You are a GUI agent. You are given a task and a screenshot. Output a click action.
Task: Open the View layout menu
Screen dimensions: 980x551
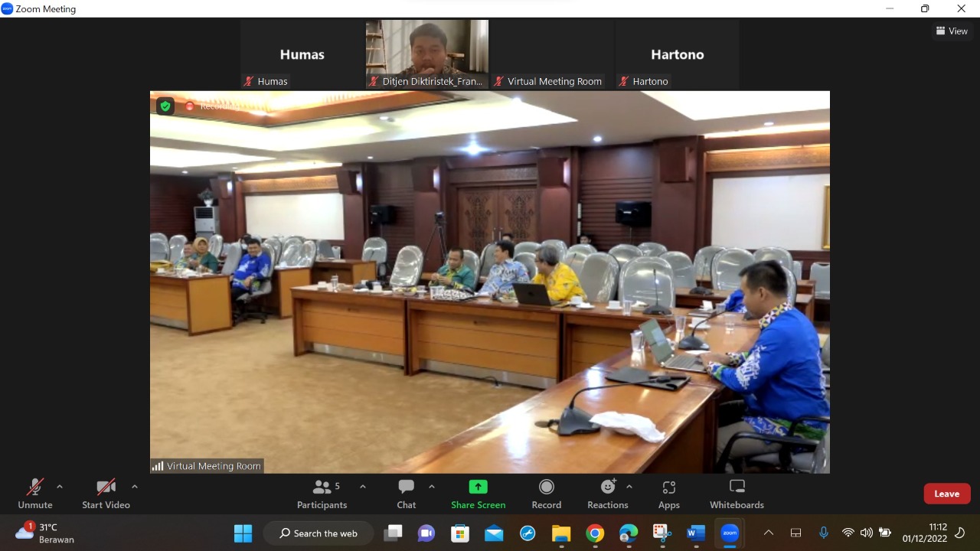(952, 31)
